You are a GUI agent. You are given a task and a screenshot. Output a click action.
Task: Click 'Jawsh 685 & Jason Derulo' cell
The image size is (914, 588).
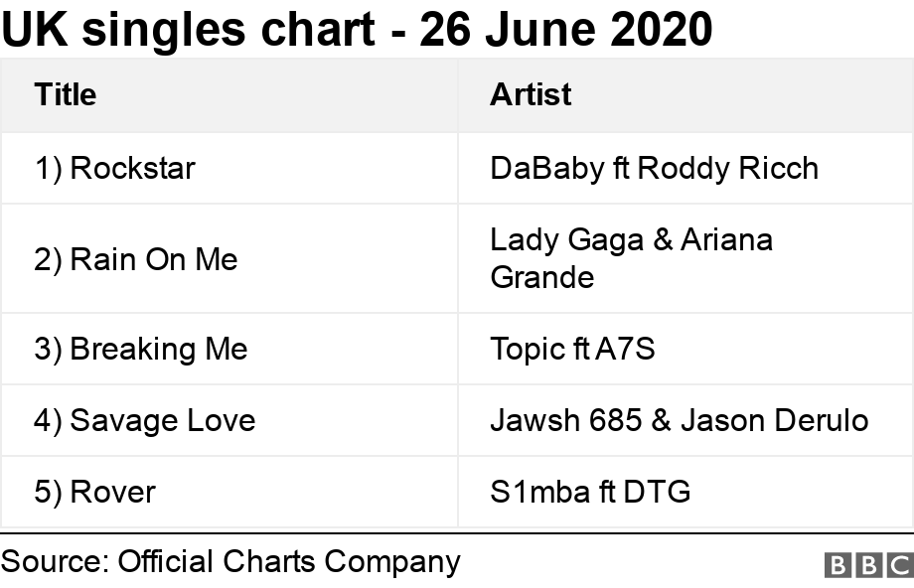679,420
